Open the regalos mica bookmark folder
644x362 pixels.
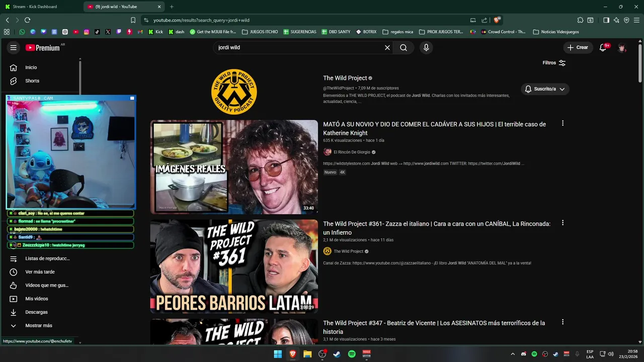point(397,32)
